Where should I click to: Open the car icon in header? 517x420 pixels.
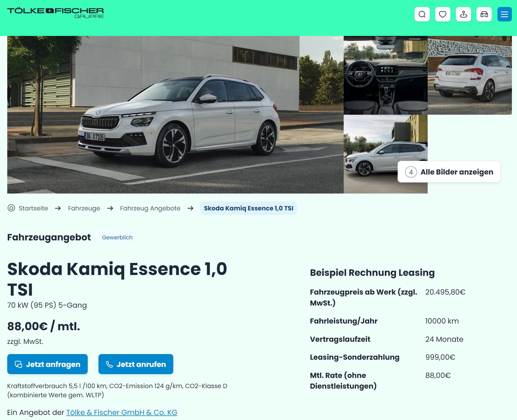tap(484, 14)
